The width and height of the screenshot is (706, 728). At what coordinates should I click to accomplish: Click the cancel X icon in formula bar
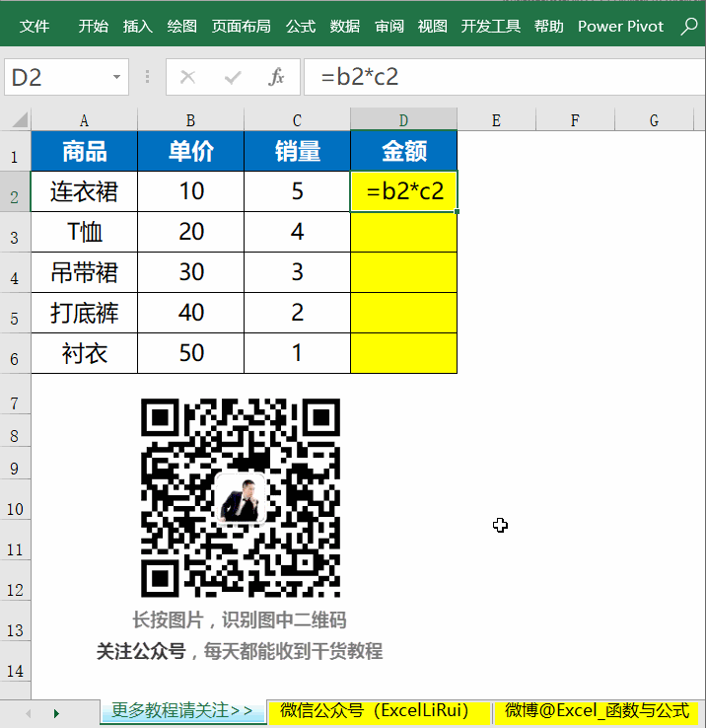coord(187,77)
